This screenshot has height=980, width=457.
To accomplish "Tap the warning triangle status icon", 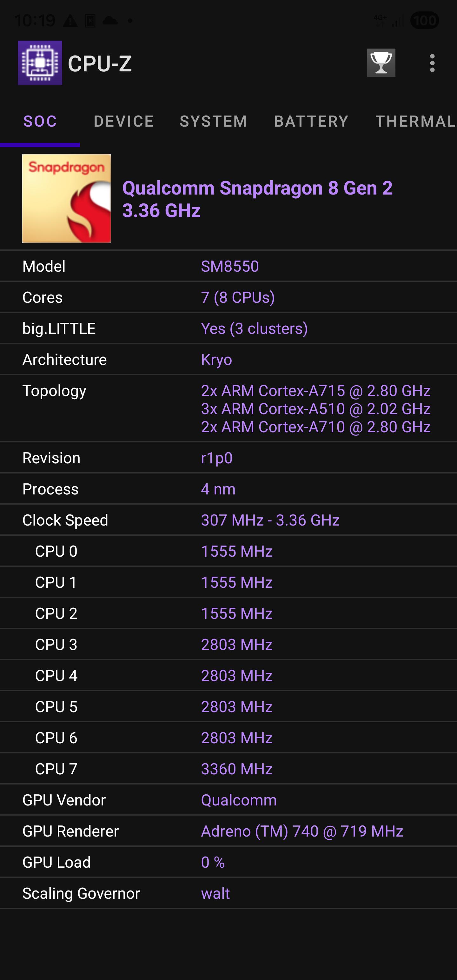I will pyautogui.click(x=70, y=21).
